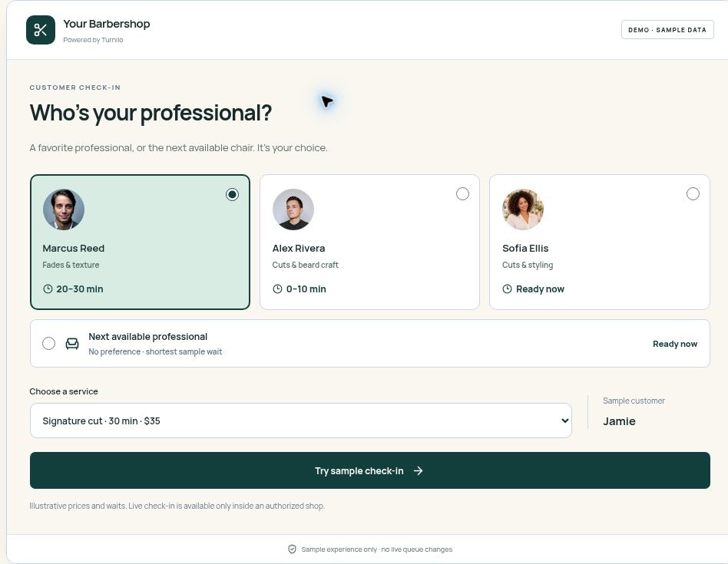The height and width of the screenshot is (564, 728).
Task: Click the Marcus Reed name text
Action: [x=74, y=248]
